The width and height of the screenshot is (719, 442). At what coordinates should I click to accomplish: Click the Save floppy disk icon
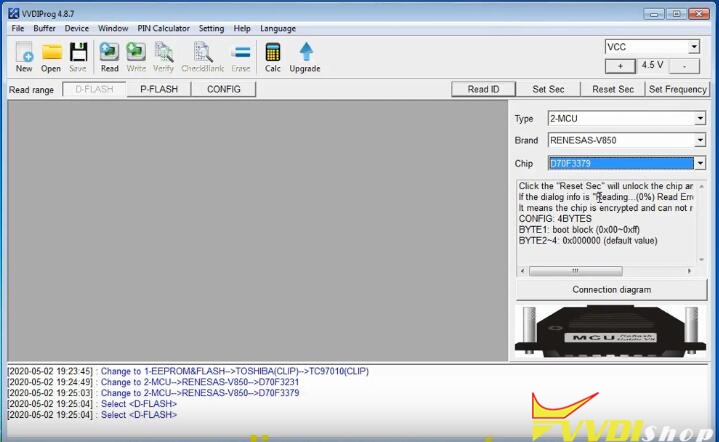pyautogui.click(x=78, y=57)
